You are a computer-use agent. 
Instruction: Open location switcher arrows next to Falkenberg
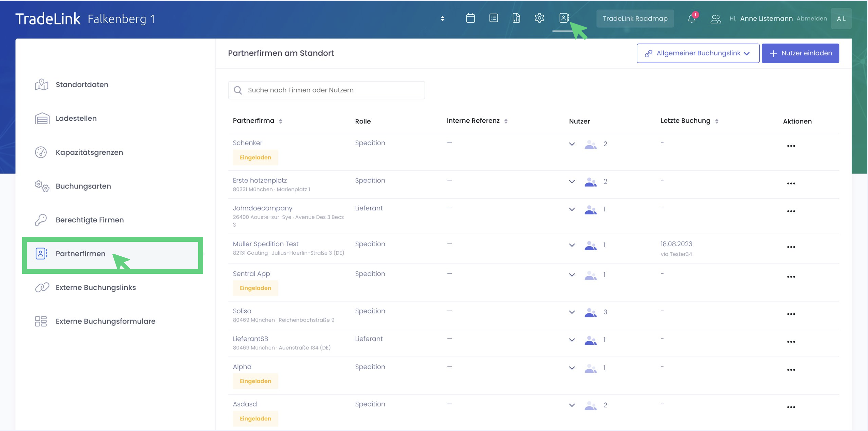[x=443, y=18]
